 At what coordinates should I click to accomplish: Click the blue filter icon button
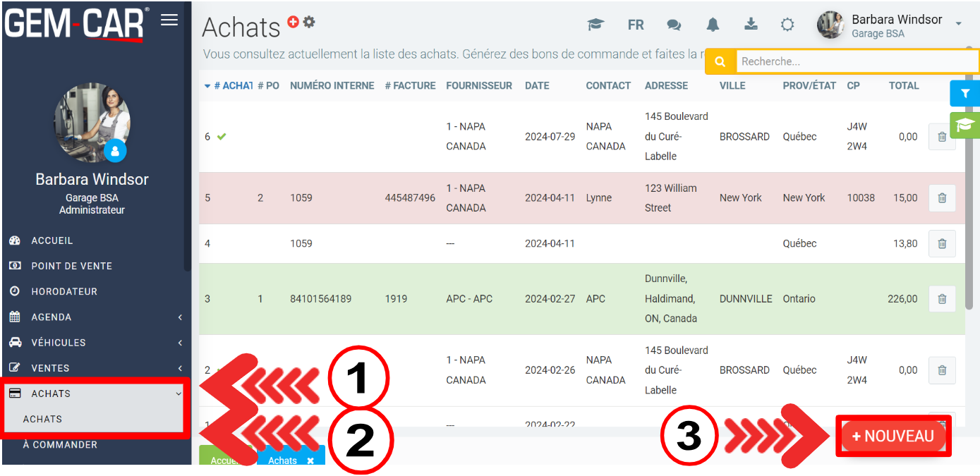(964, 93)
